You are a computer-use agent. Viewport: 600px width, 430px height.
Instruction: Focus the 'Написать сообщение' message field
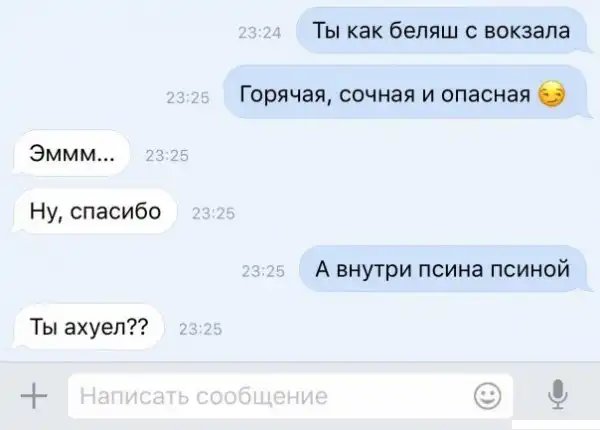tap(290, 396)
